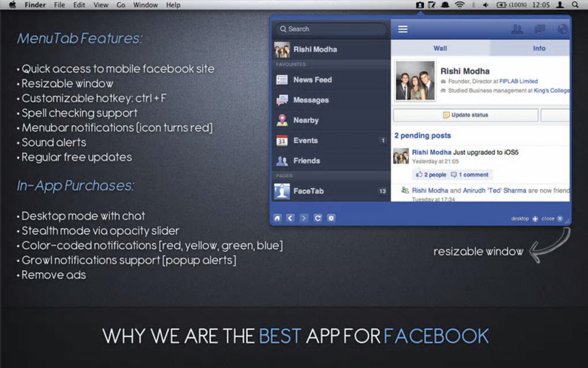Click the MenuTab icon in menu bar
Screen dimensions: 588x368
tap(420, 5)
